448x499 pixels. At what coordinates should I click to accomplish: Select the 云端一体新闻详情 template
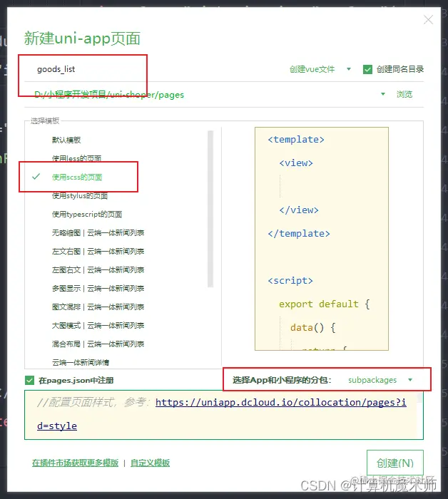coord(80,362)
